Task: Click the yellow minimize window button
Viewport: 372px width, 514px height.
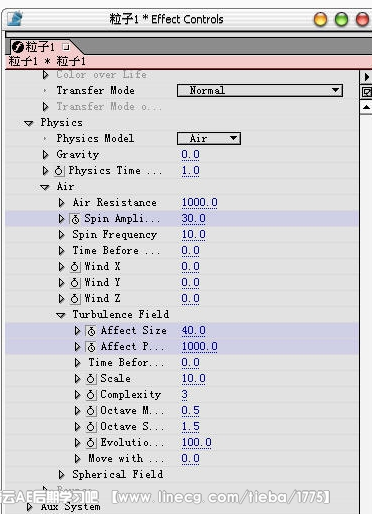Action: (320, 19)
